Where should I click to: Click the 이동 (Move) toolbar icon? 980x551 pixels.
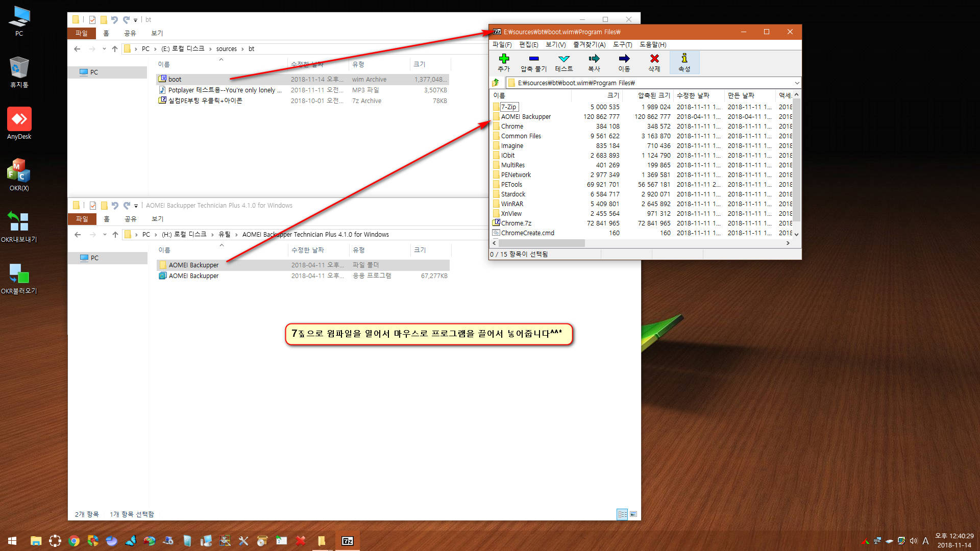point(624,58)
